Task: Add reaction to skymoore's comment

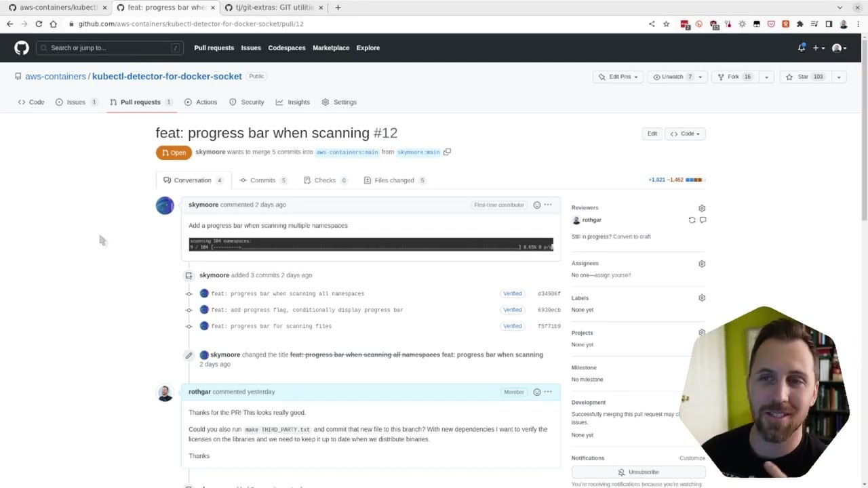Action: click(536, 205)
